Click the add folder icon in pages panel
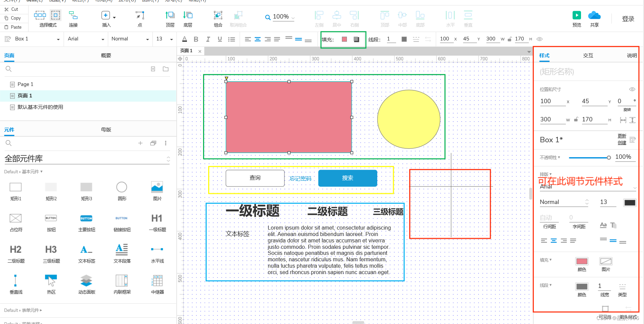The height and width of the screenshot is (324, 644). point(166,69)
